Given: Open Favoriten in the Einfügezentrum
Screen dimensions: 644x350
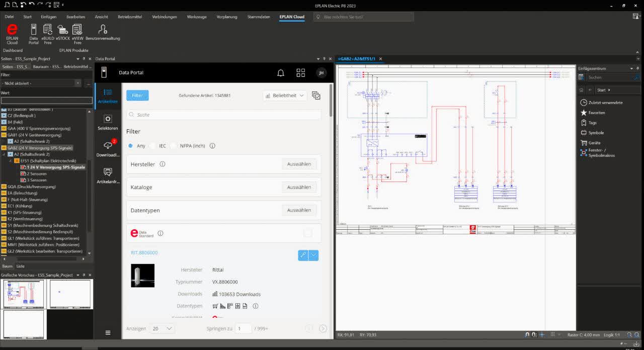Looking at the screenshot, I should click(593, 113).
